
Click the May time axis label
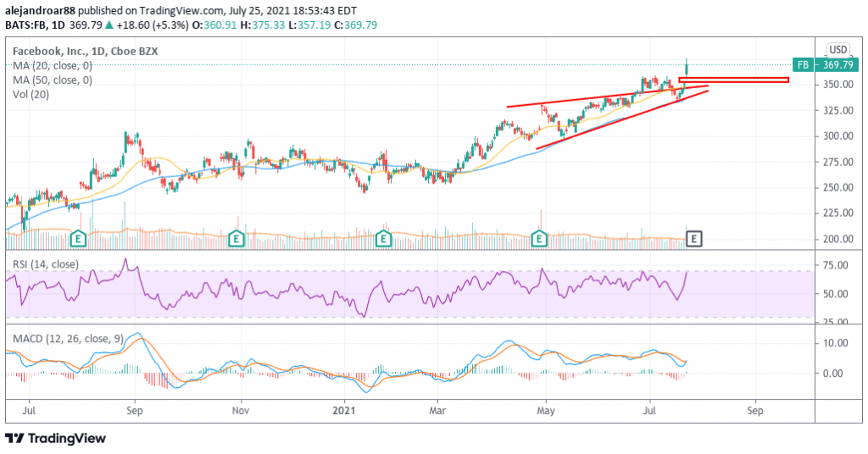tap(547, 411)
